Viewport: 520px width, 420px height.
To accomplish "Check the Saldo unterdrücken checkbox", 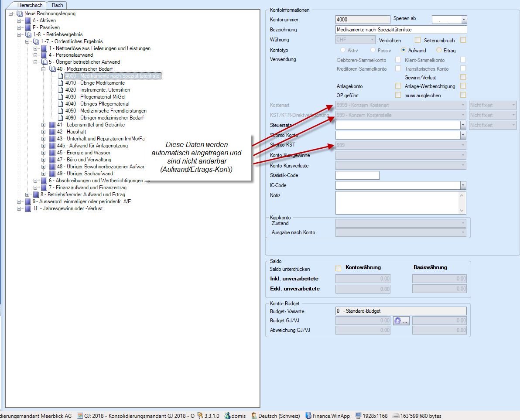I will click(x=338, y=269).
